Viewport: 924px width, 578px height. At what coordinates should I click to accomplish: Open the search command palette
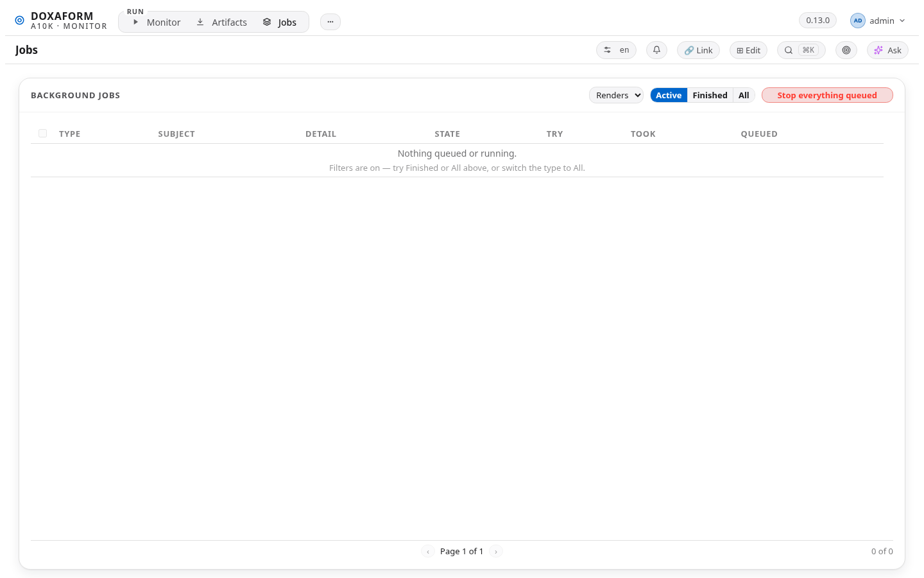[801, 50]
